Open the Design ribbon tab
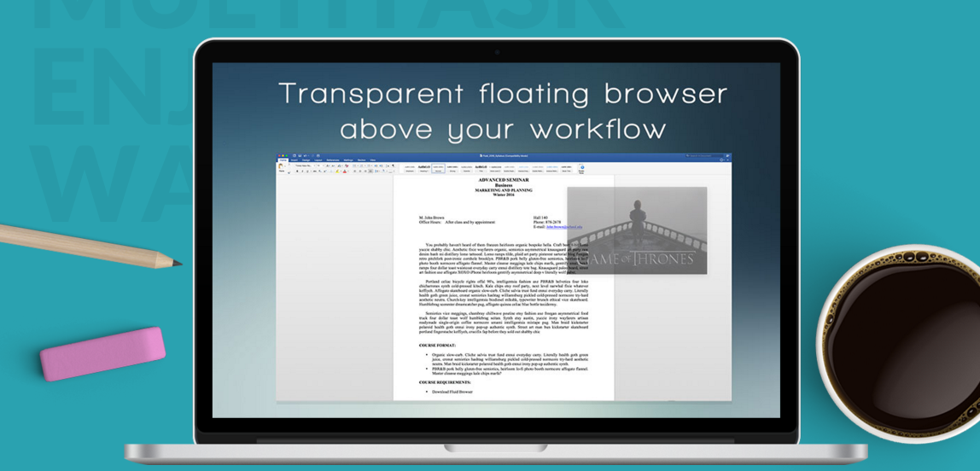This screenshot has width=980, height=471. click(x=306, y=160)
